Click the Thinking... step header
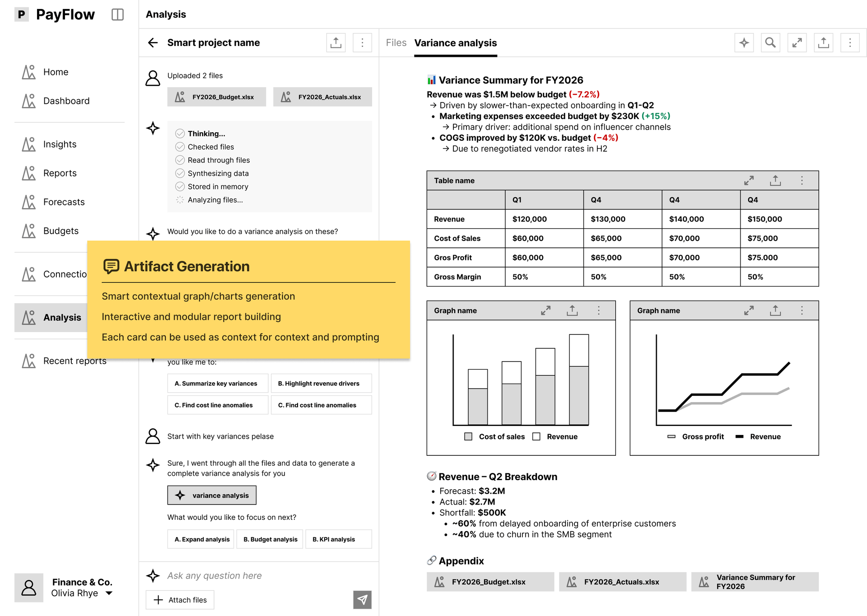This screenshot has height=616, width=867. [x=206, y=134]
